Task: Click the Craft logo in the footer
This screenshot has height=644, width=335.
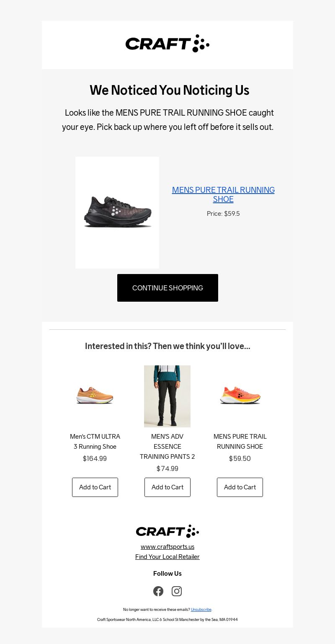Action: point(167,531)
